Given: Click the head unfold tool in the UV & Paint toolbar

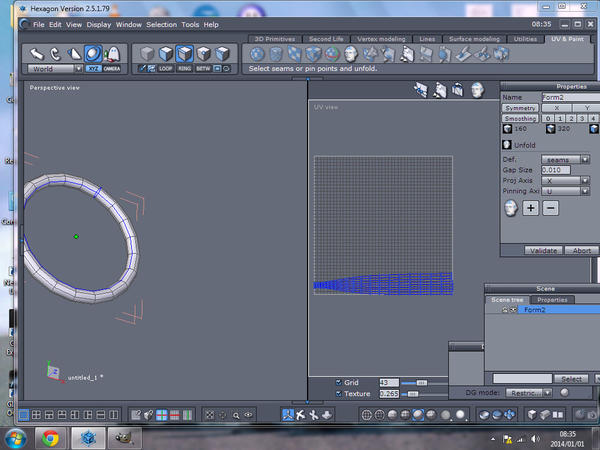Looking at the screenshot, I should (x=351, y=54).
